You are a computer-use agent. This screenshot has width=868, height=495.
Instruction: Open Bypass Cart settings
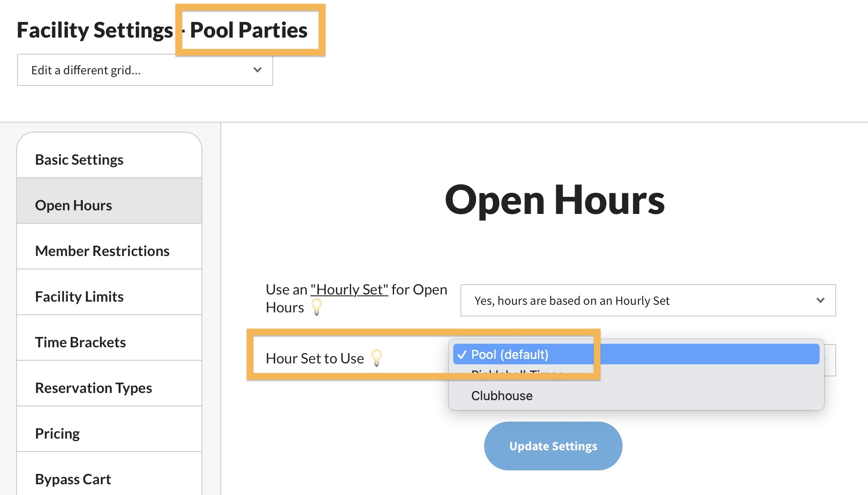click(x=73, y=479)
